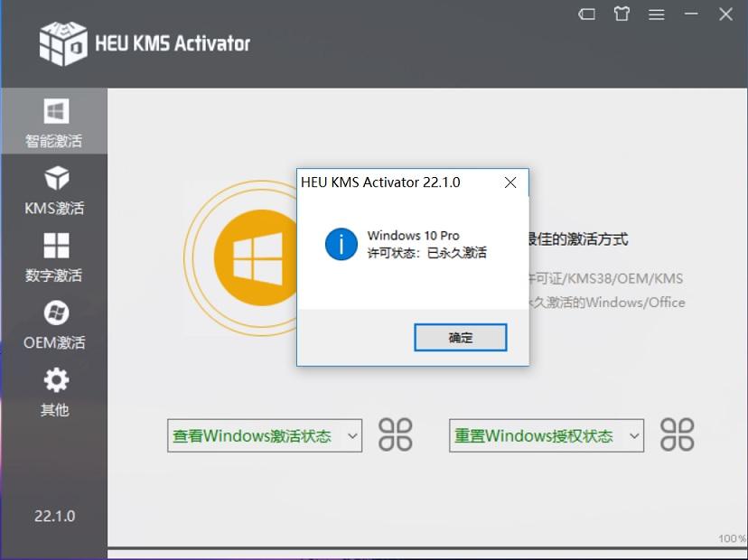Click the version number 22.1.0 label
Viewport: 748px width, 560px height.
point(54,516)
